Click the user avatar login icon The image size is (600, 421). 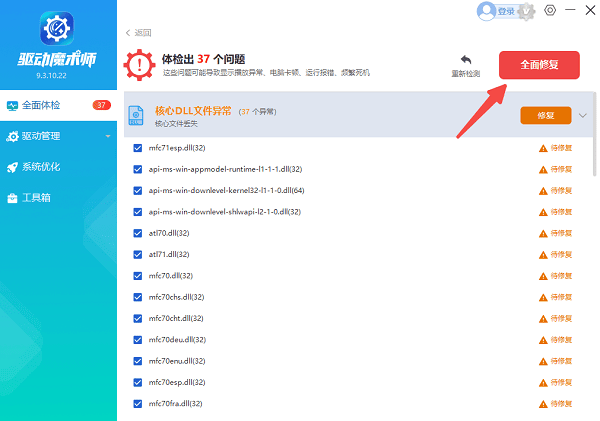coord(486,11)
